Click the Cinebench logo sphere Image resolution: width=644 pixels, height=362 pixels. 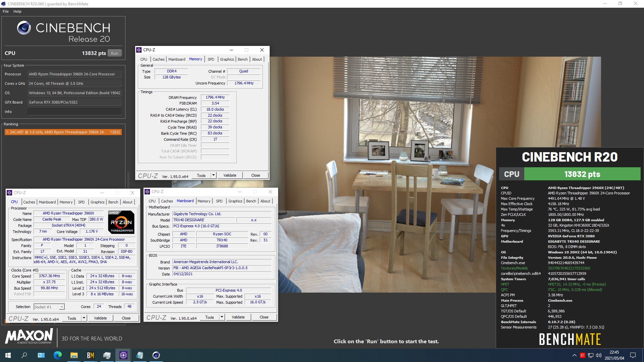coord(24,28)
